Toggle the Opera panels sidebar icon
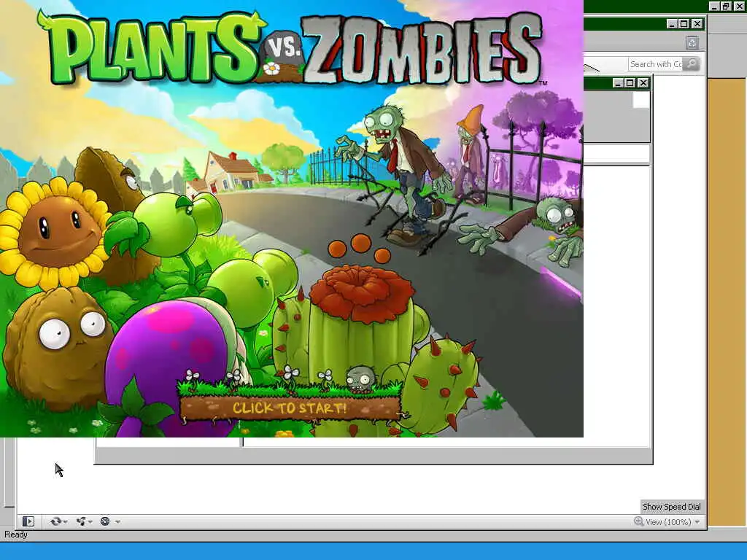Image resolution: width=747 pixels, height=560 pixels. click(28, 521)
